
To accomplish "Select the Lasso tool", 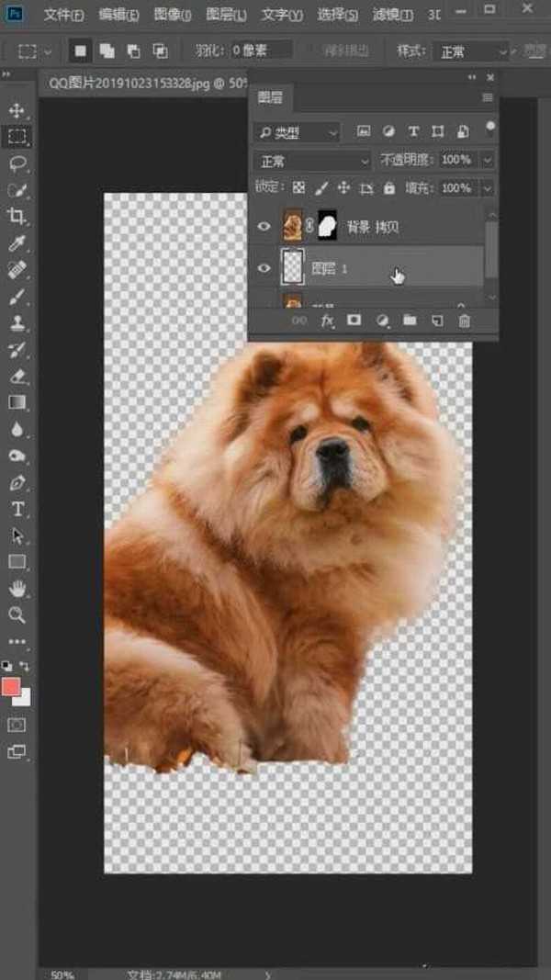I will tap(17, 163).
